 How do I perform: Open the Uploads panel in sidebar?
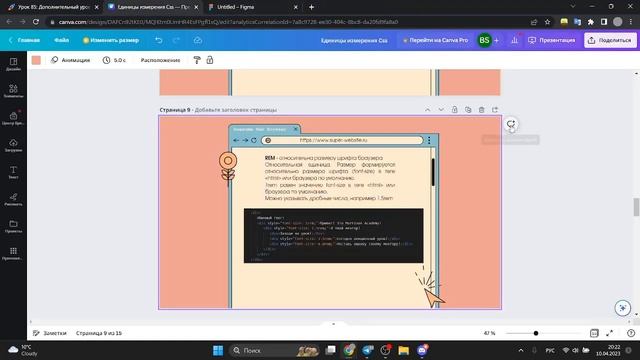(13, 145)
